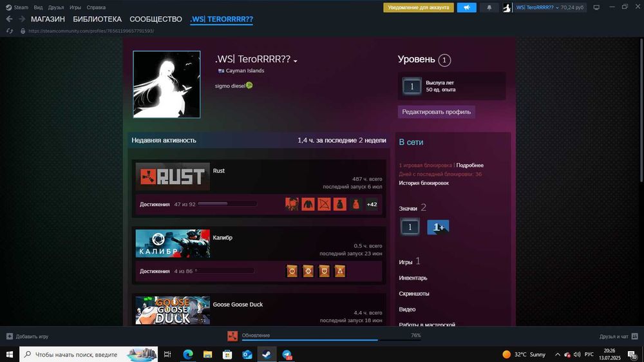Go to the МАГАЗИН tab
The height and width of the screenshot is (362, 644).
(x=48, y=19)
